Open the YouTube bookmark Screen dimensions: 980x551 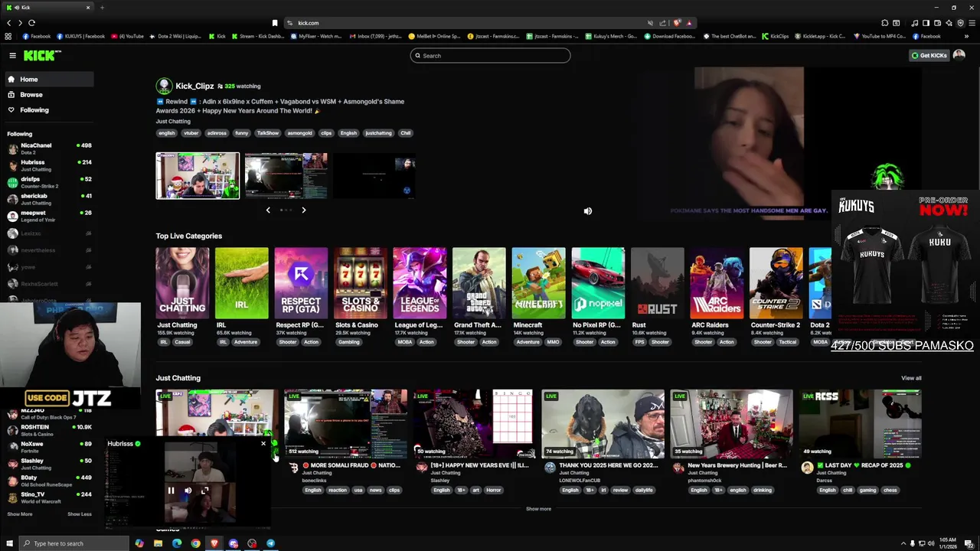[x=127, y=36]
